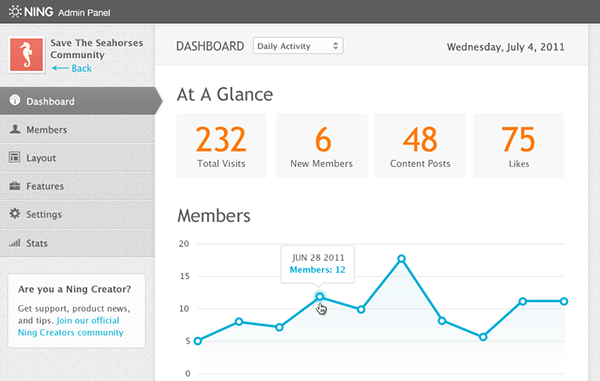The image size is (600, 381).
Task: Click the Stats bar chart icon
Action: pyautogui.click(x=15, y=243)
